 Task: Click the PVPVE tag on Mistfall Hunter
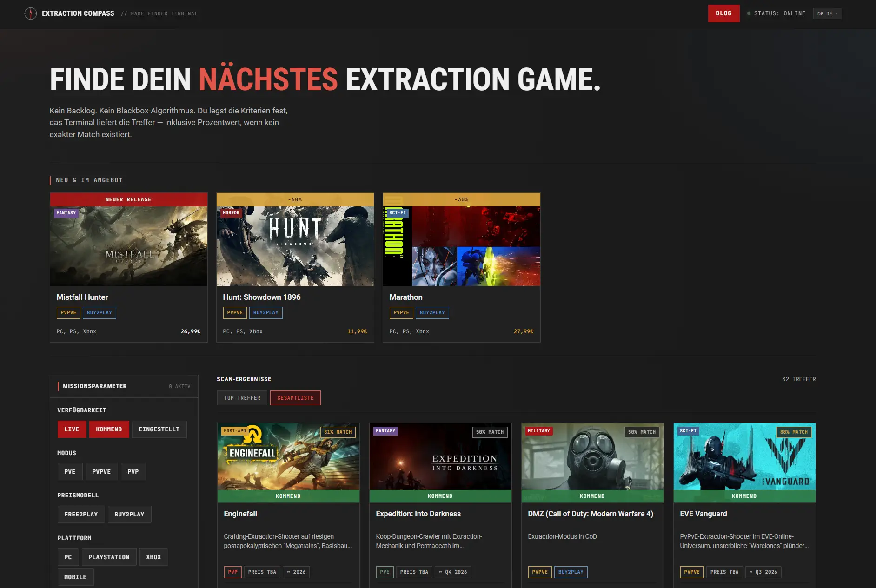(x=68, y=313)
